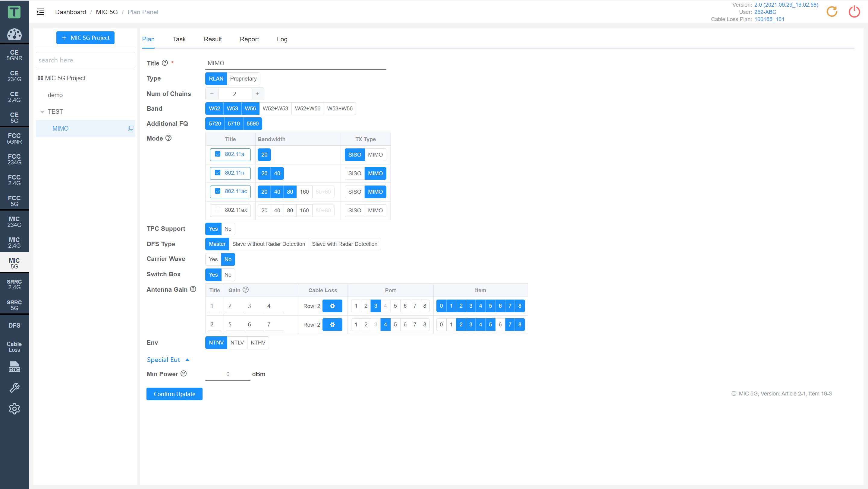Expand the TEST project tree item
The width and height of the screenshot is (868, 489).
[42, 112]
